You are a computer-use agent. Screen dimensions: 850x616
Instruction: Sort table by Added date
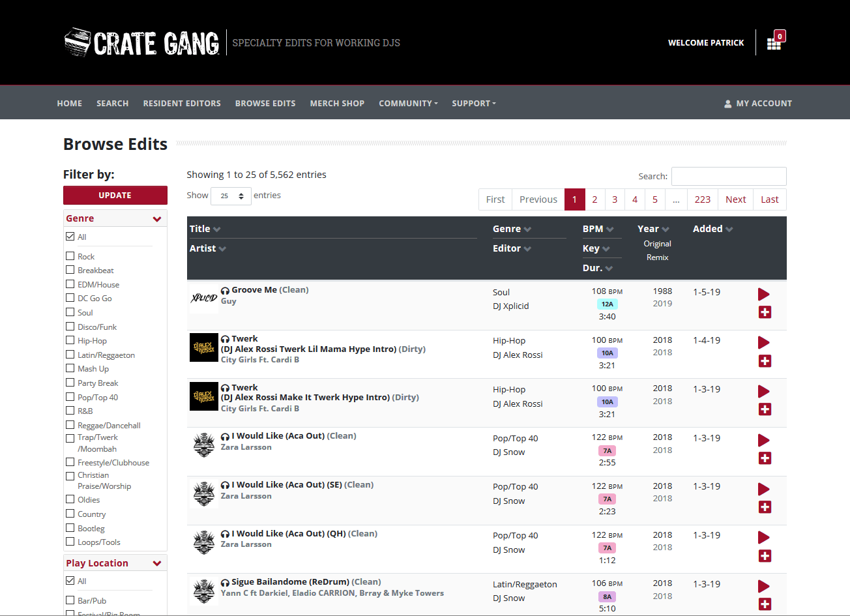[712, 229]
